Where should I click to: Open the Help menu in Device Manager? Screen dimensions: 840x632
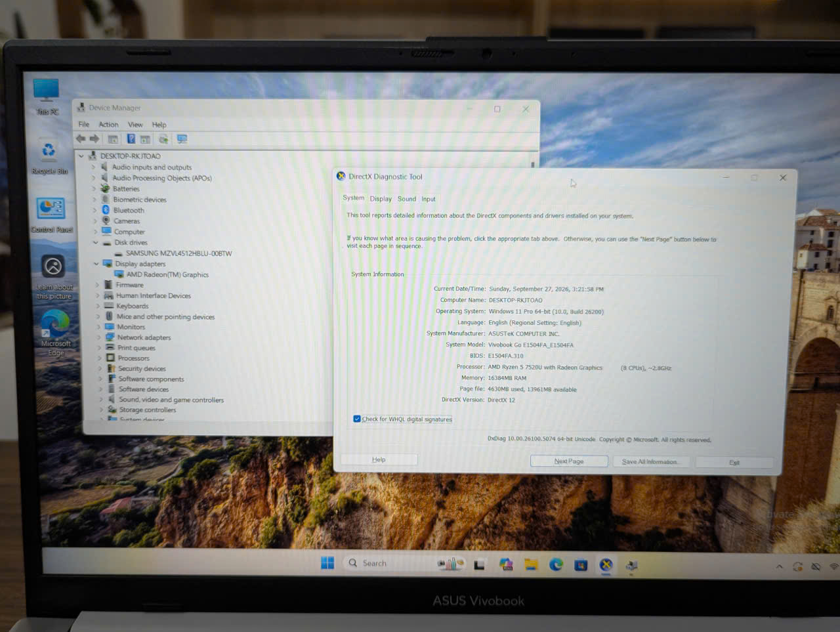pos(159,125)
